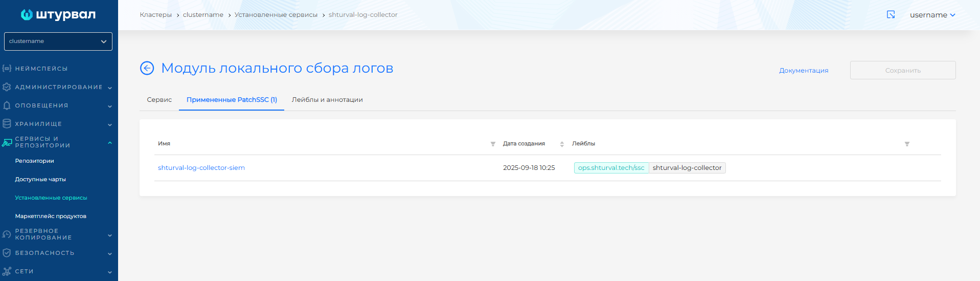Click the filter icon in Лейблы column
The image size is (980, 281).
[x=907, y=144]
